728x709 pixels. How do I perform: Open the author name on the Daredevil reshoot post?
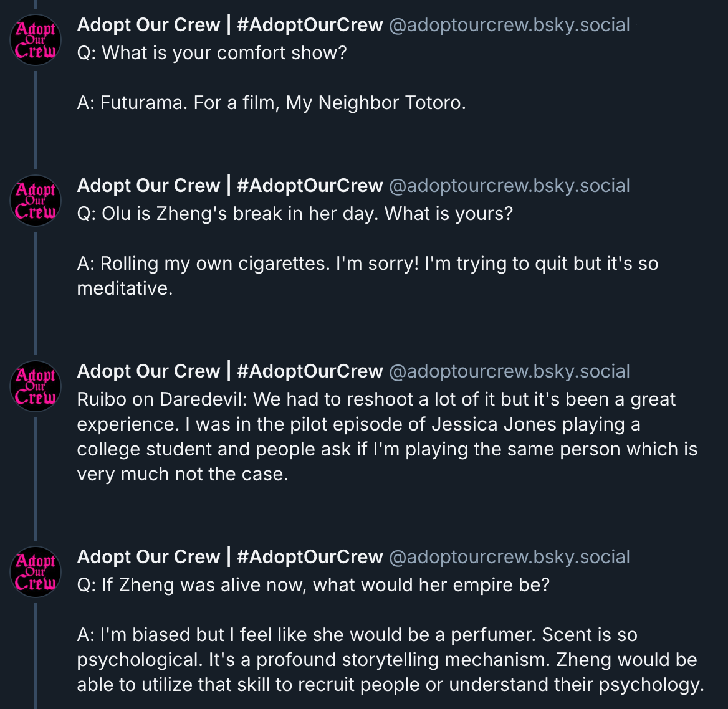(x=148, y=371)
